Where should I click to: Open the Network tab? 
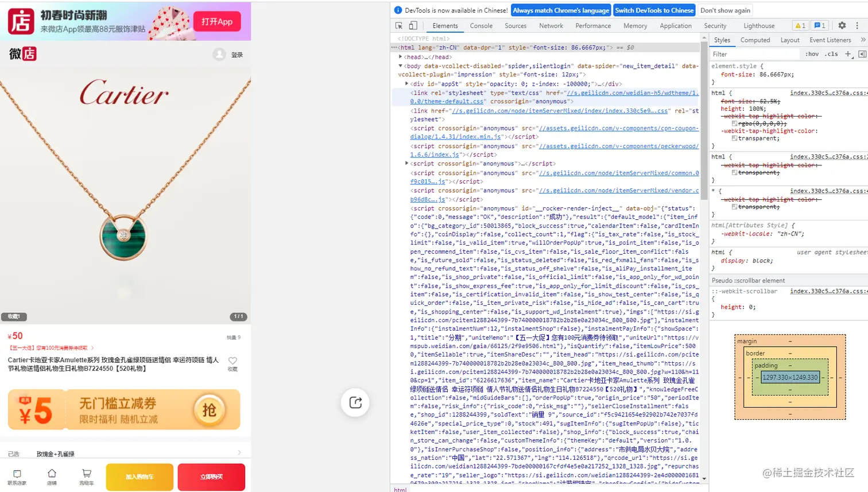coord(551,25)
